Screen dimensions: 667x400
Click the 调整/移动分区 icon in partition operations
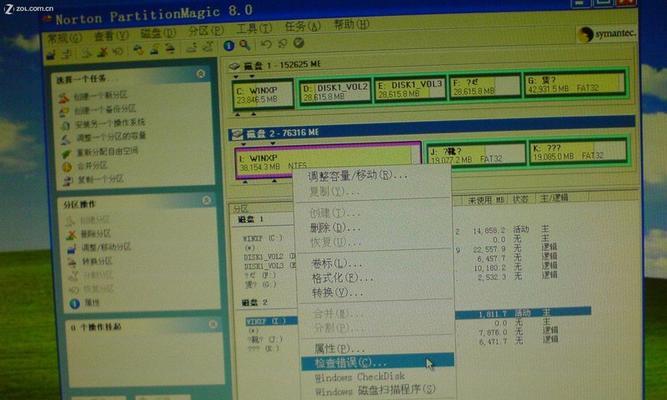pos(71,249)
